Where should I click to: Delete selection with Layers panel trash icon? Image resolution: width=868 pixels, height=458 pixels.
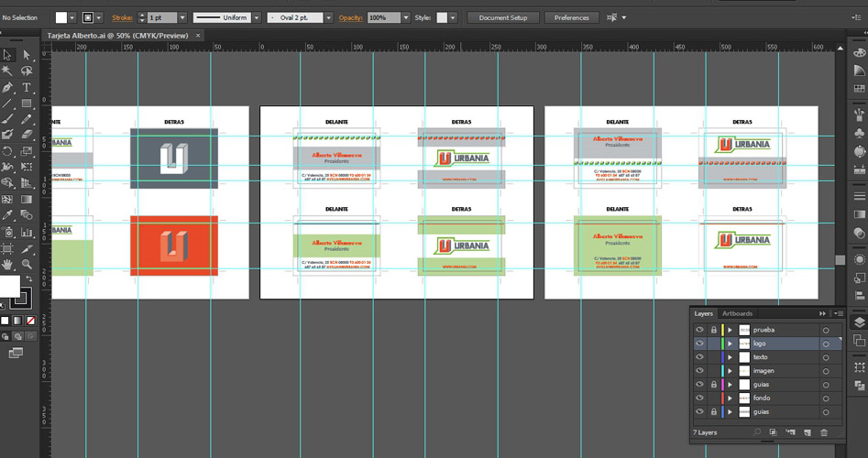(823, 432)
